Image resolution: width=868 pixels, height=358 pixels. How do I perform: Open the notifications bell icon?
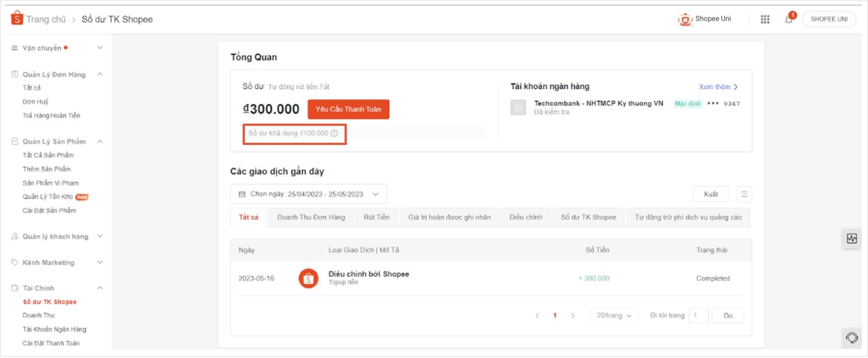pos(789,20)
